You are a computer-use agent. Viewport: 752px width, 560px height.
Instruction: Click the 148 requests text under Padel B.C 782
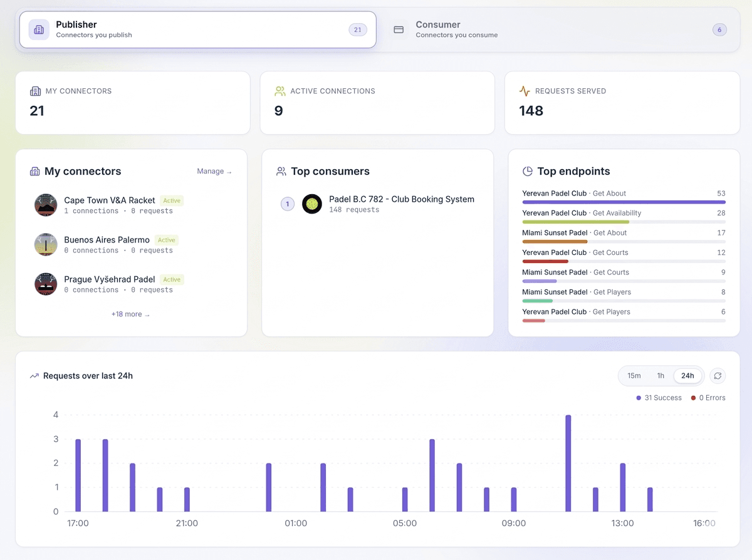coord(354,210)
